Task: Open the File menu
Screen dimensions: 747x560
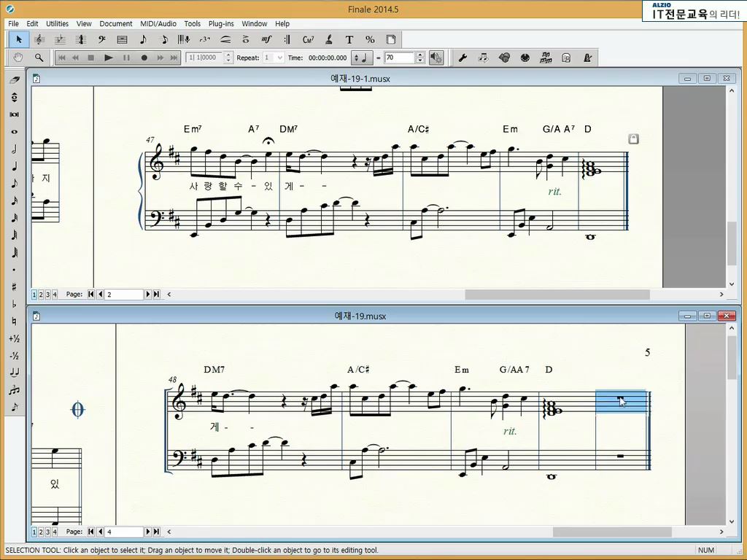Action: pyautogui.click(x=13, y=23)
